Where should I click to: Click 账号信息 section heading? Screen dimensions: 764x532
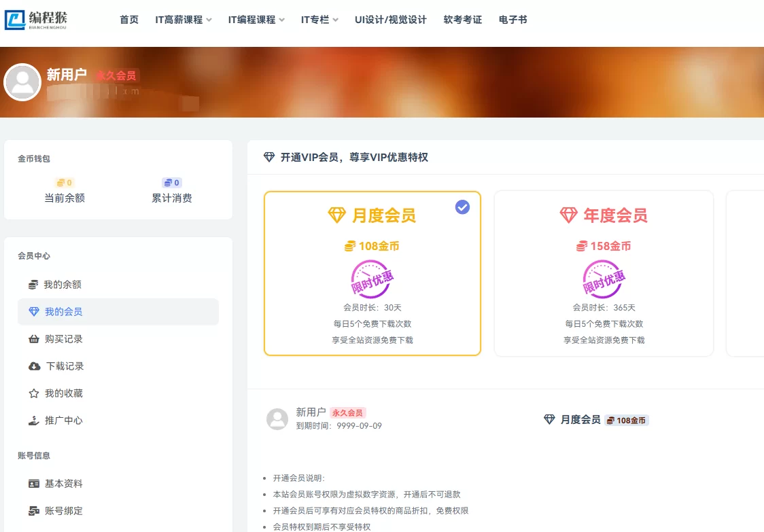click(x=33, y=455)
